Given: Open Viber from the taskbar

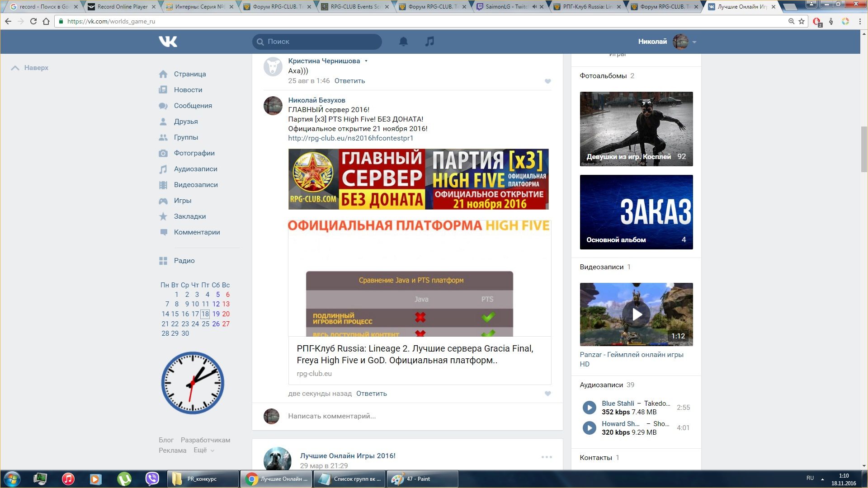Looking at the screenshot, I should (152, 479).
